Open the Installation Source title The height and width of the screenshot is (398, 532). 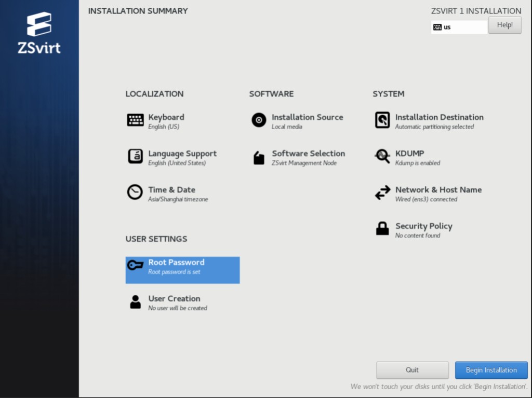pyautogui.click(x=308, y=117)
